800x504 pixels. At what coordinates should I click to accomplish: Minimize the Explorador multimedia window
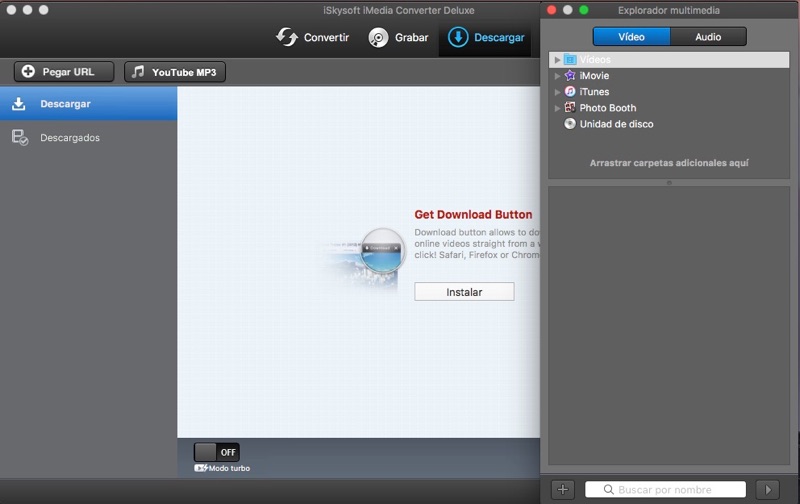coord(567,10)
